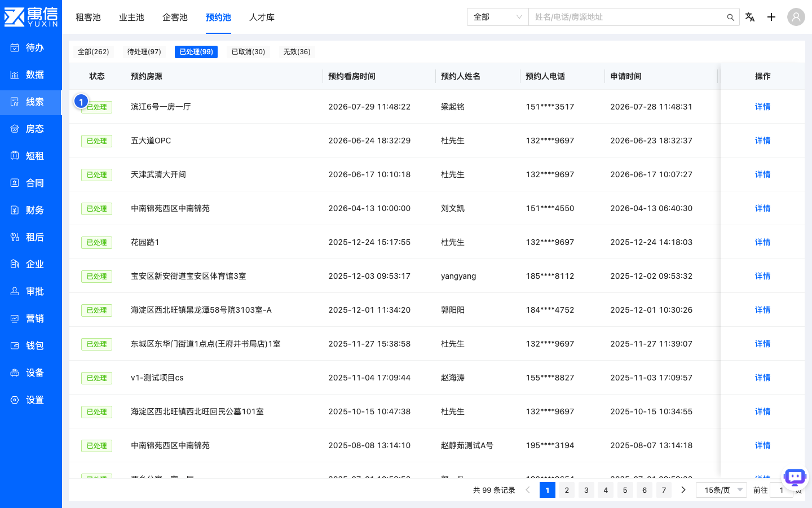Click the plus add icon
Screen dimensions: 812x508
coord(771,17)
